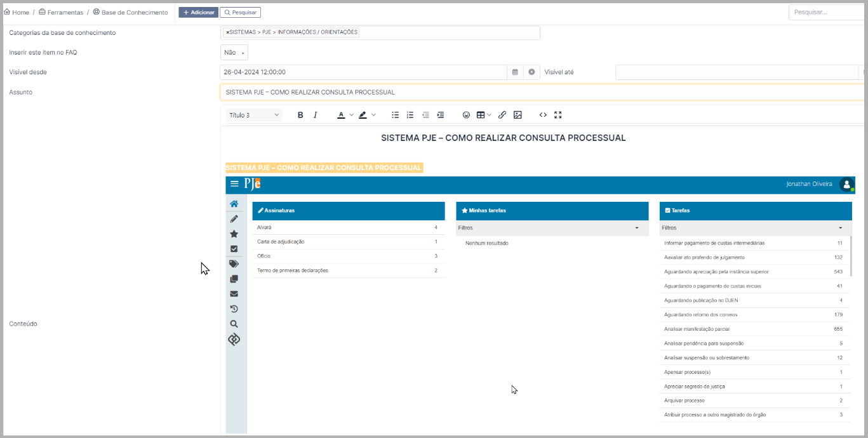Insert a numbered list
This screenshot has width=868, height=438.
(x=410, y=115)
